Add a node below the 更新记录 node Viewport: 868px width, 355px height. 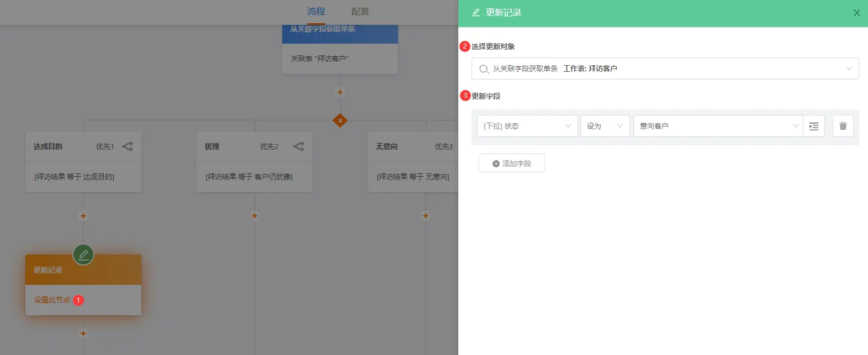(x=83, y=333)
